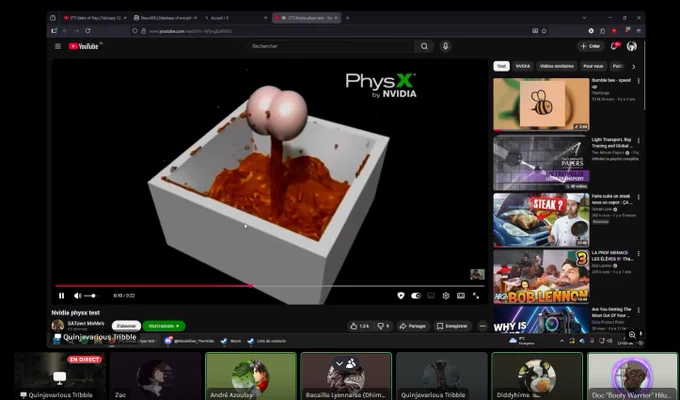Screen dimensions: 680x400
Task: Select the Doc Booty Warrior participant tile
Action: point(632,376)
